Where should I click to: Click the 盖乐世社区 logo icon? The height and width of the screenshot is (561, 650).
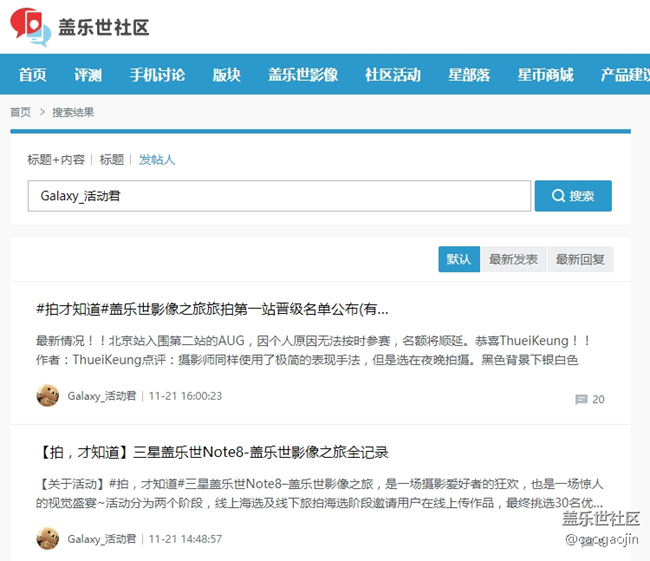[31, 27]
